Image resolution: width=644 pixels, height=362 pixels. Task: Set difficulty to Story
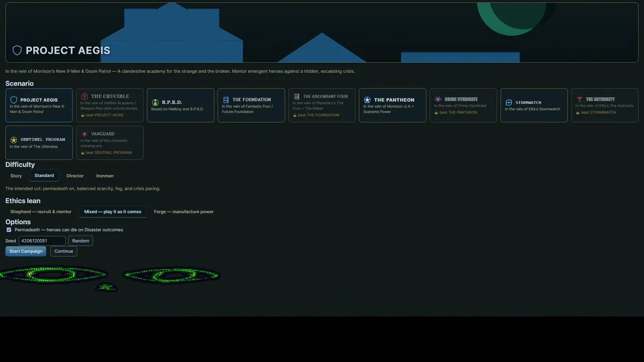click(x=16, y=176)
